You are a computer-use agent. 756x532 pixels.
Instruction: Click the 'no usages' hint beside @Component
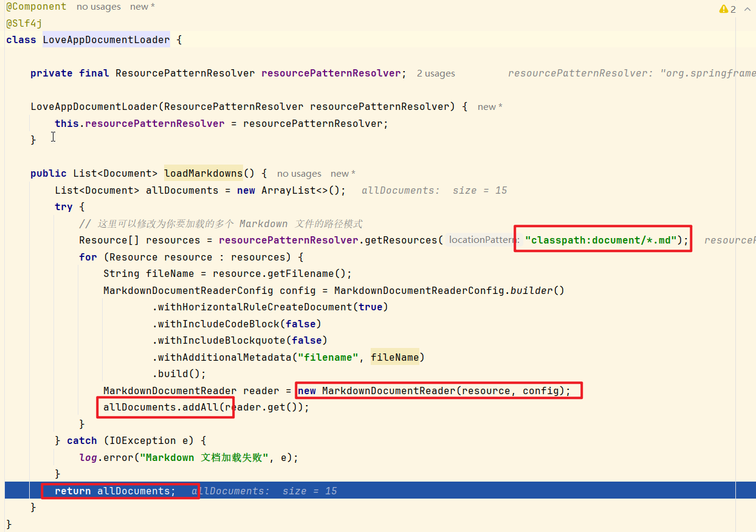[x=98, y=7]
